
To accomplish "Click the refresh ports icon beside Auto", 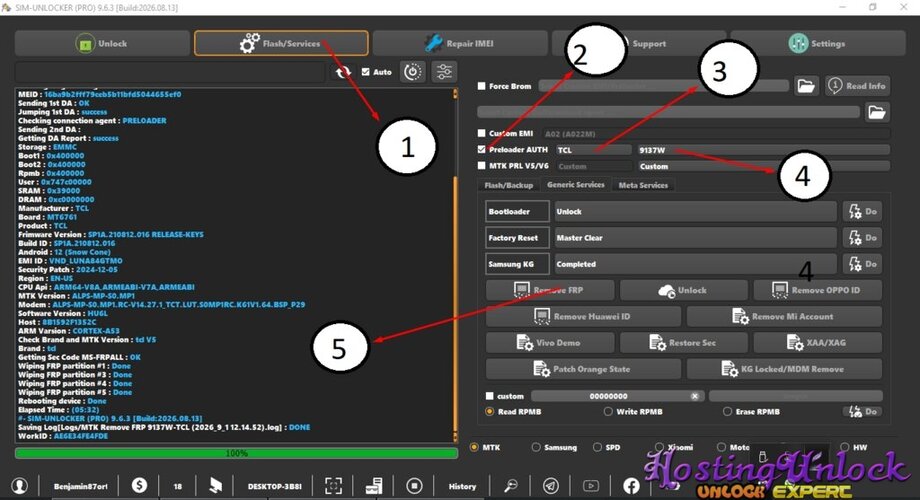I will (x=343, y=72).
